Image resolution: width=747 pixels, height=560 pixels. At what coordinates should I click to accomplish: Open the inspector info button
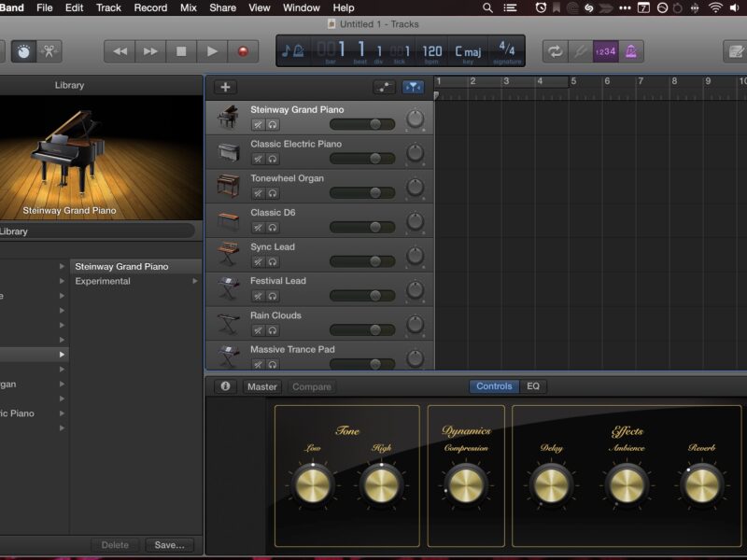(x=224, y=386)
